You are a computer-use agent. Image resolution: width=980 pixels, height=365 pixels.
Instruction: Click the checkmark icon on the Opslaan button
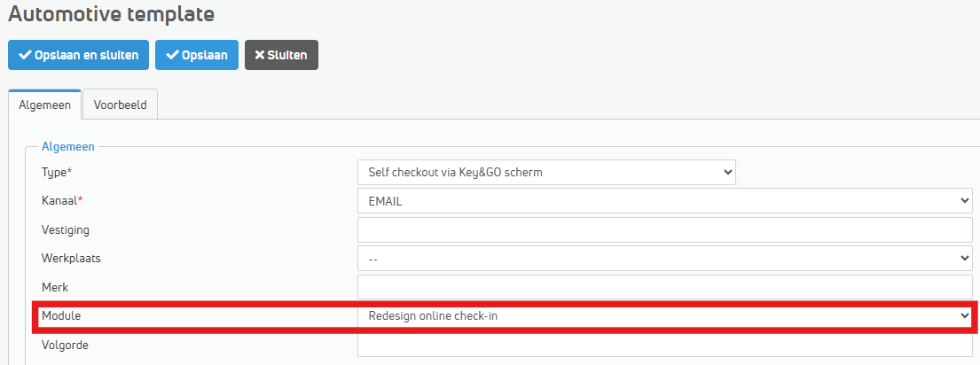[172, 55]
